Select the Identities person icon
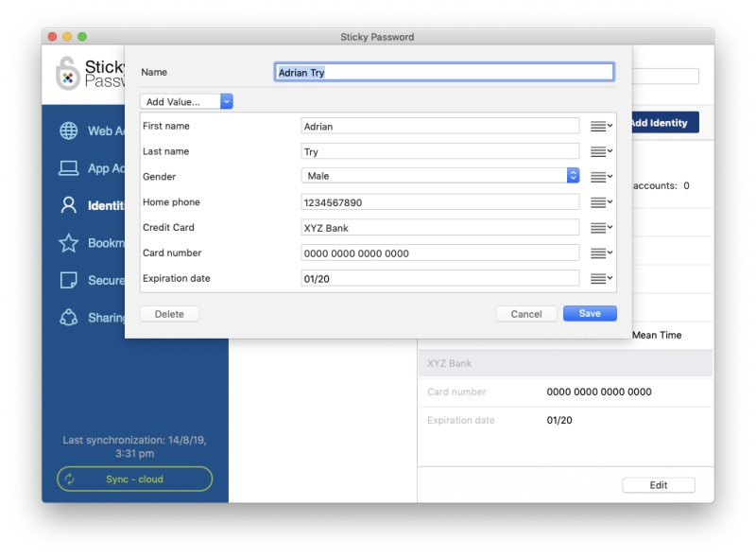Image resolution: width=756 pixels, height=558 pixels. point(68,205)
